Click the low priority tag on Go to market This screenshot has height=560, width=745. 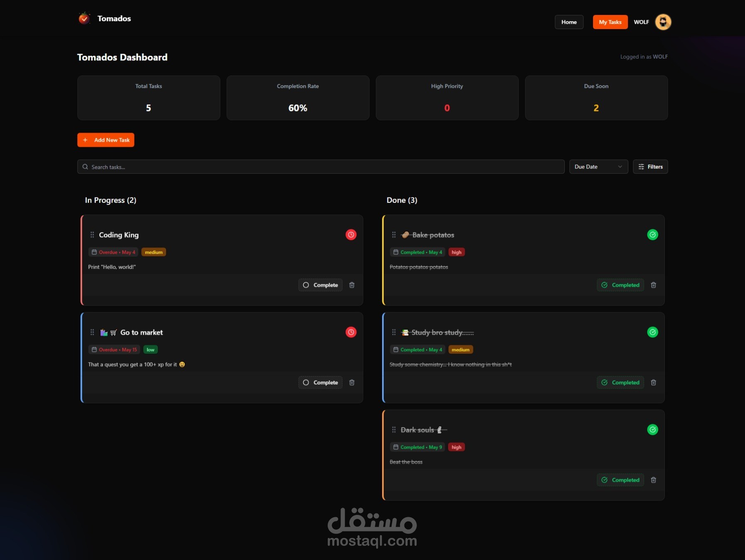tap(150, 349)
